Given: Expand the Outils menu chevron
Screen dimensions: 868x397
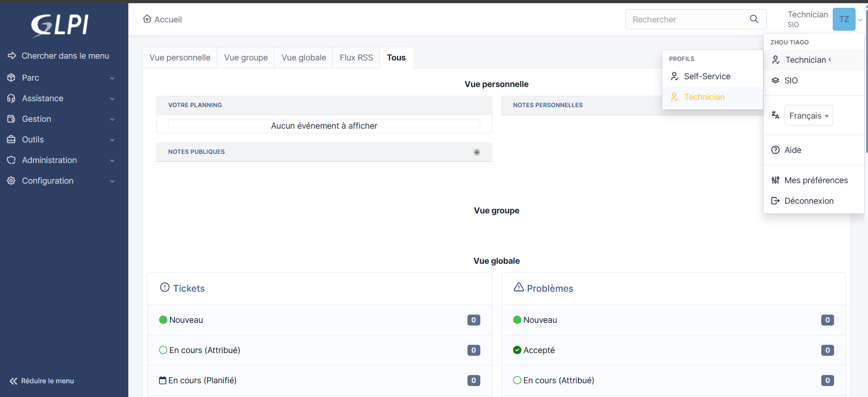Looking at the screenshot, I should click(112, 140).
